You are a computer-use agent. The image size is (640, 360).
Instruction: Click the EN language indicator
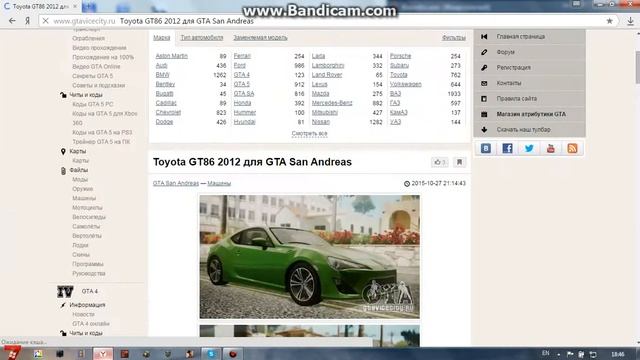[x=545, y=353]
